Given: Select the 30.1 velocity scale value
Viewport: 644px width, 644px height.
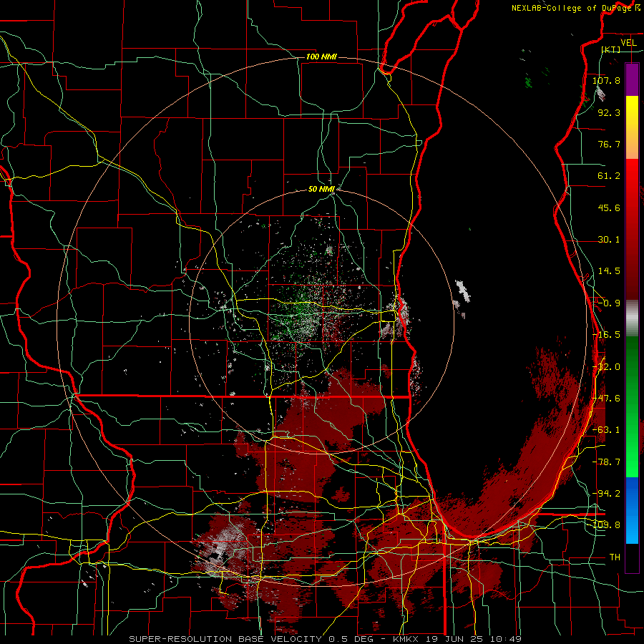Looking at the screenshot, I should point(609,240).
